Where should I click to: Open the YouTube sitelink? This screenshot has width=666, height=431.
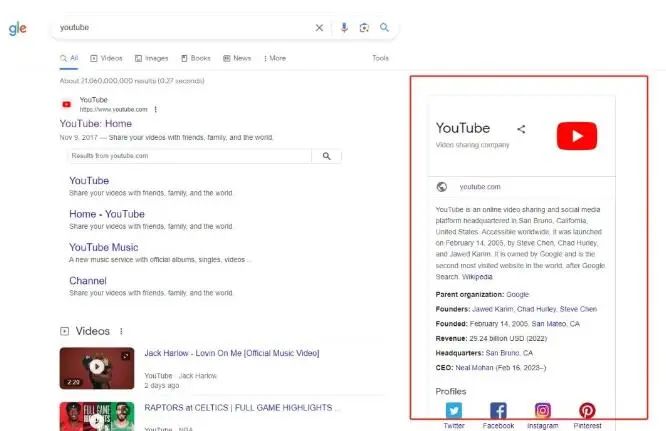pyautogui.click(x=89, y=180)
